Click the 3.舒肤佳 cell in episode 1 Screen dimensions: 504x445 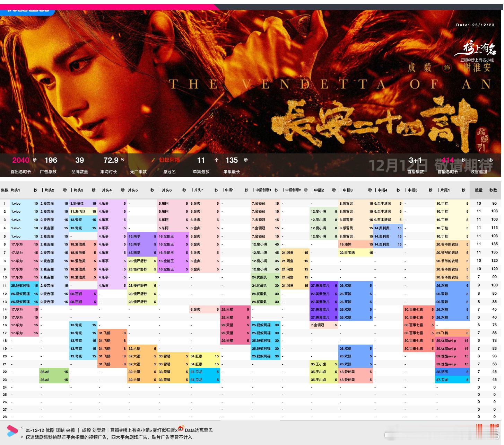click(x=84, y=203)
